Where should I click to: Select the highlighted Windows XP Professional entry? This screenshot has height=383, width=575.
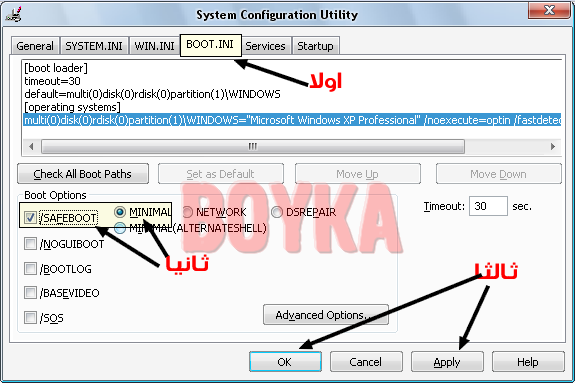click(292, 120)
